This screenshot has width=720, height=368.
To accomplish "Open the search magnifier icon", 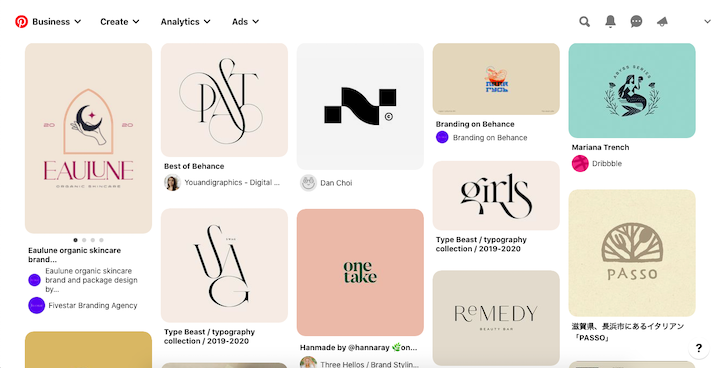I will (584, 22).
